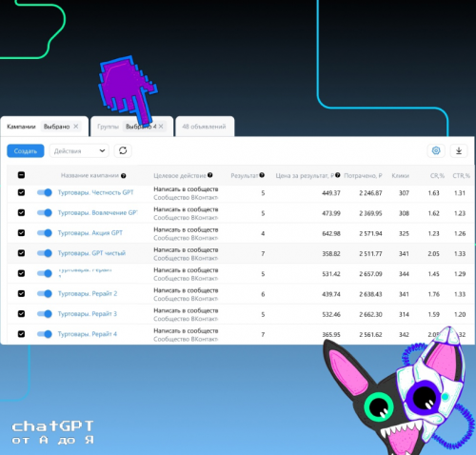
Task: Open campaign Туртовары. Рерайт 2 link
Action: click(x=88, y=294)
